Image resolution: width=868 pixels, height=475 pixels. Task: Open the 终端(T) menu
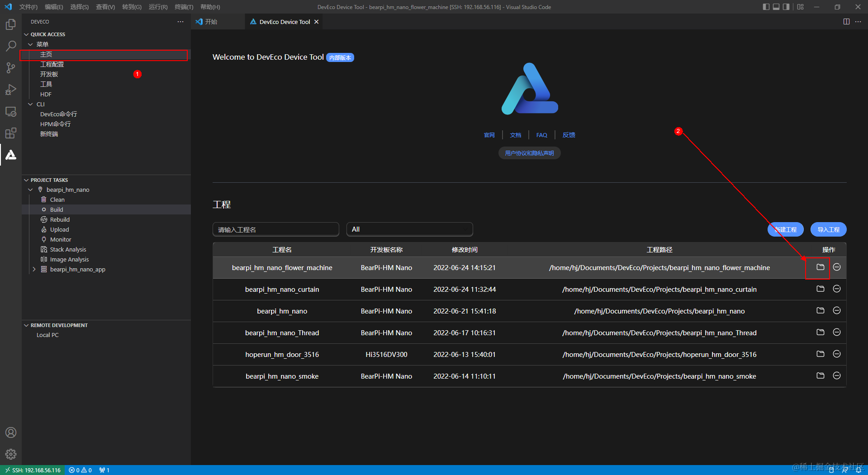click(184, 7)
